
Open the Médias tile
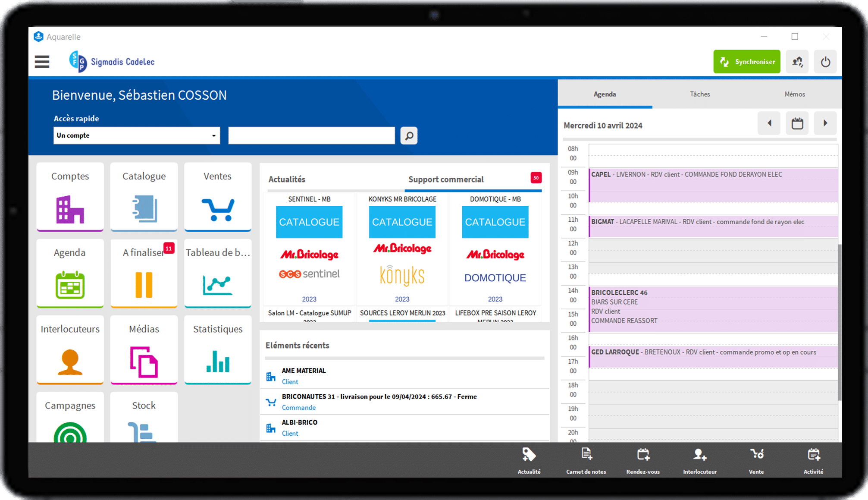click(x=144, y=349)
